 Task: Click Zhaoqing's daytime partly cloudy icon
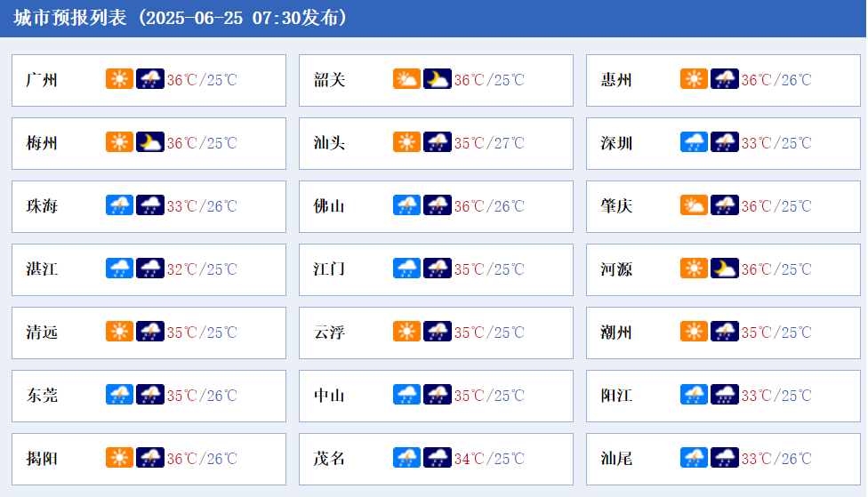pos(695,205)
